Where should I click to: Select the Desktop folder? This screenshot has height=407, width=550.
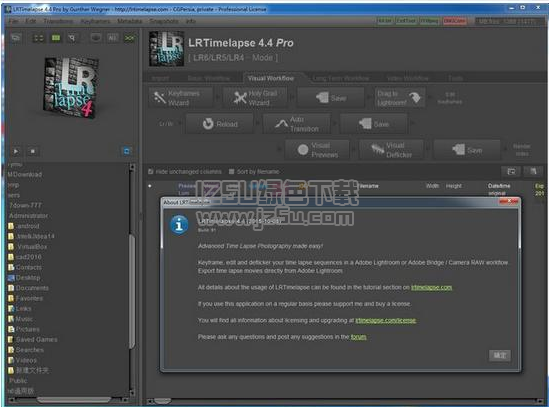(x=24, y=278)
